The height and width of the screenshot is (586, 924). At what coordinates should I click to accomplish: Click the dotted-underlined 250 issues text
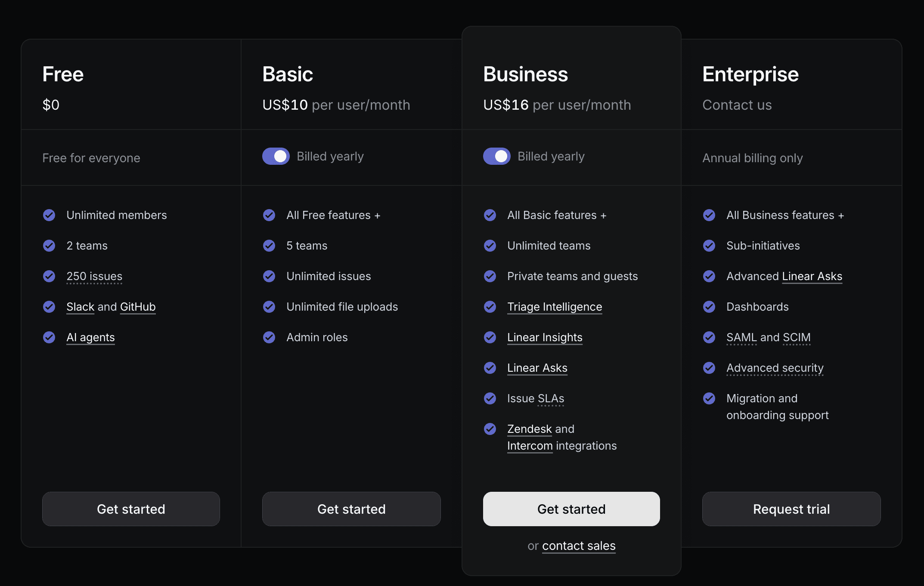94,276
